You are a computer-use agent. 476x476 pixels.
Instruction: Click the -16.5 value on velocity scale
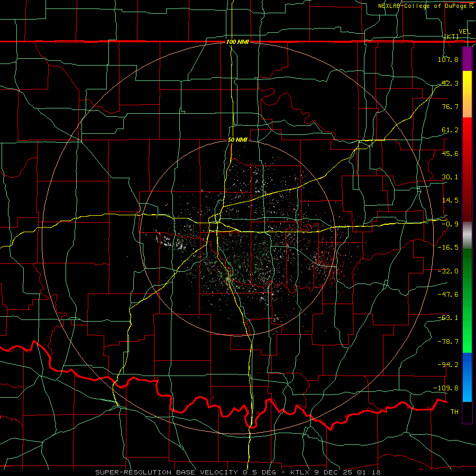(x=448, y=248)
